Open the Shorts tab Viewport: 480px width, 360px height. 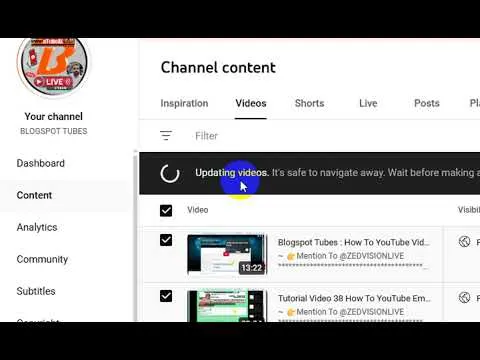pyautogui.click(x=309, y=103)
